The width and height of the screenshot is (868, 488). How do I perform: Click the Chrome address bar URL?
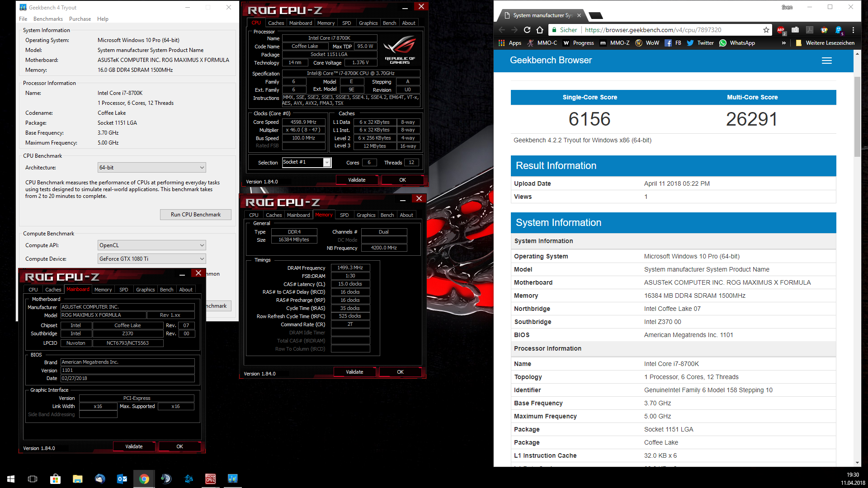pyautogui.click(x=653, y=30)
